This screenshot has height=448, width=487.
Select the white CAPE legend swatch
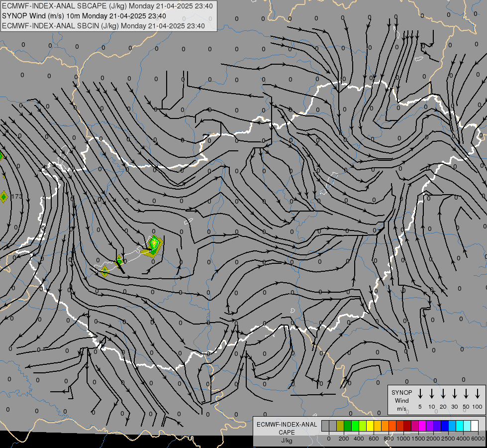[x=475, y=426]
